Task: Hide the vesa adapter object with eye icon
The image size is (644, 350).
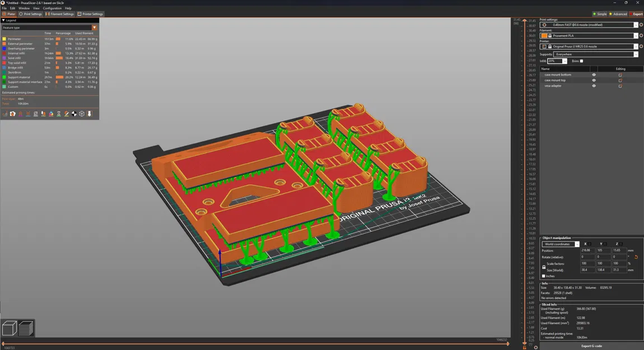Action: click(594, 86)
